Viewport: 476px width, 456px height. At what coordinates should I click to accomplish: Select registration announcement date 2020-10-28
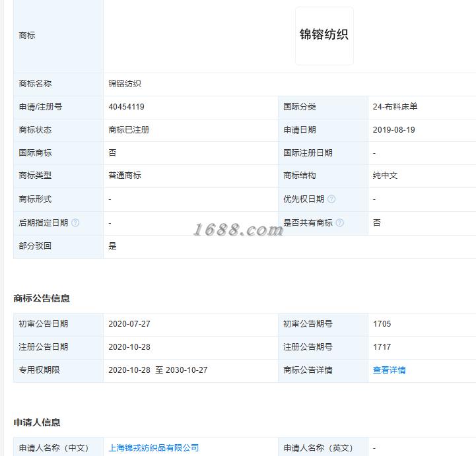pos(129,346)
